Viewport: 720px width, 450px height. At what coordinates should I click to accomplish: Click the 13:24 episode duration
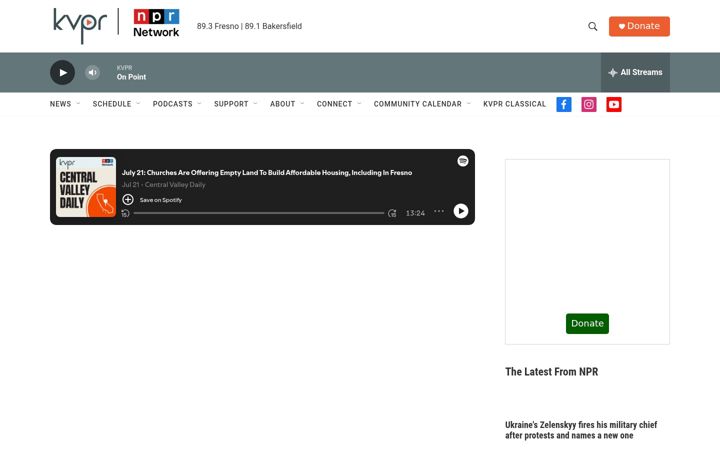pyautogui.click(x=415, y=213)
